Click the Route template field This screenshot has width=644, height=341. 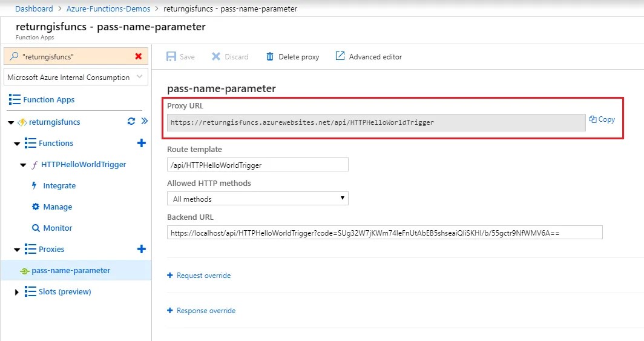point(257,165)
